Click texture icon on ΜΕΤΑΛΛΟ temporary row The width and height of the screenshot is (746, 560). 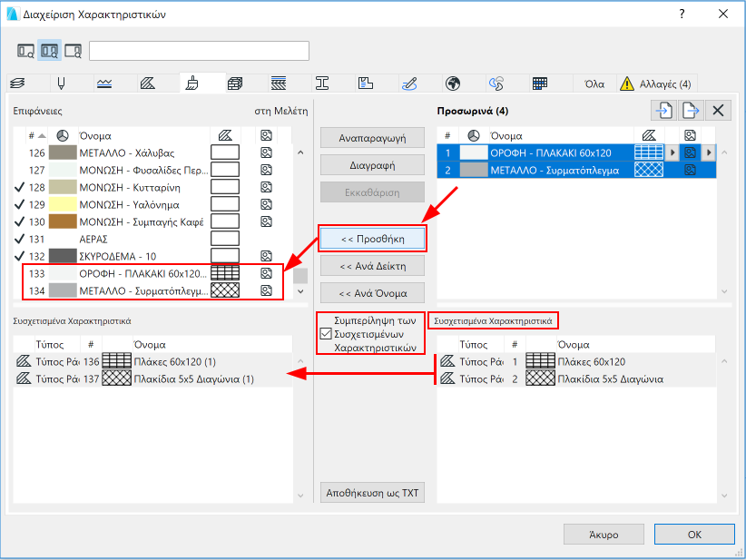pos(690,170)
